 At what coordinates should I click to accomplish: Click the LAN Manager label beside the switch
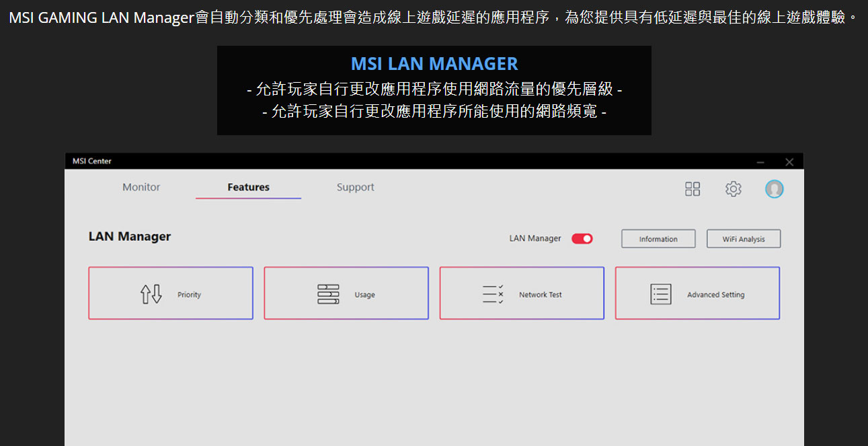coord(535,239)
